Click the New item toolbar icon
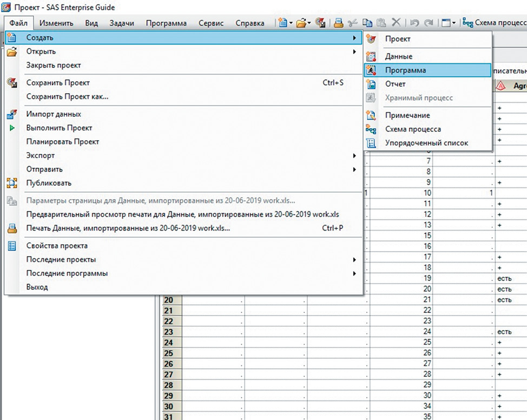 (x=282, y=23)
